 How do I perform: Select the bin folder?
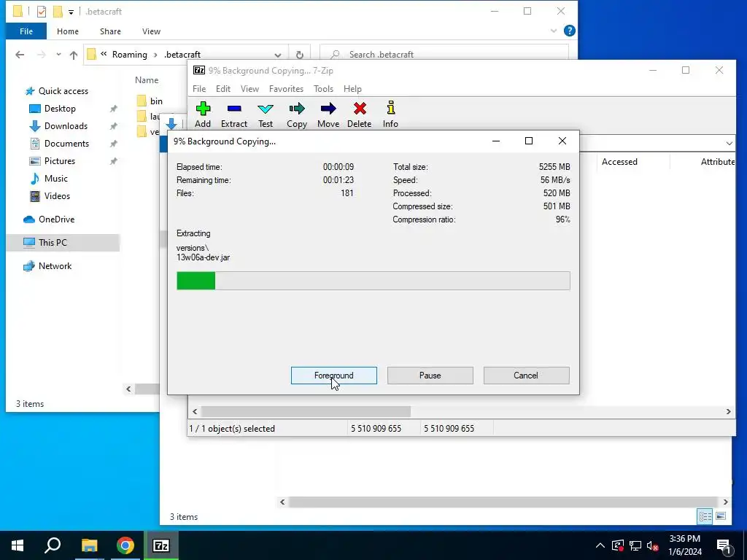(150, 101)
